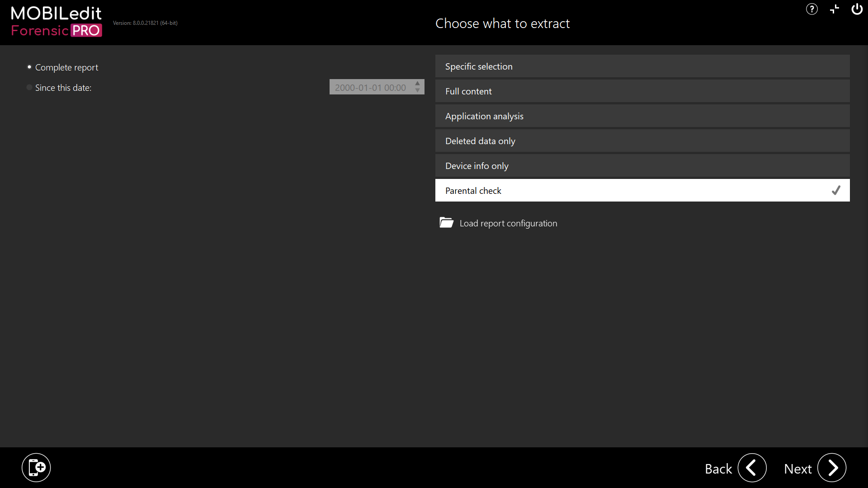Click the checkmark on Parental check row
Screen dimensions: 868x488
pyautogui.click(x=836, y=190)
